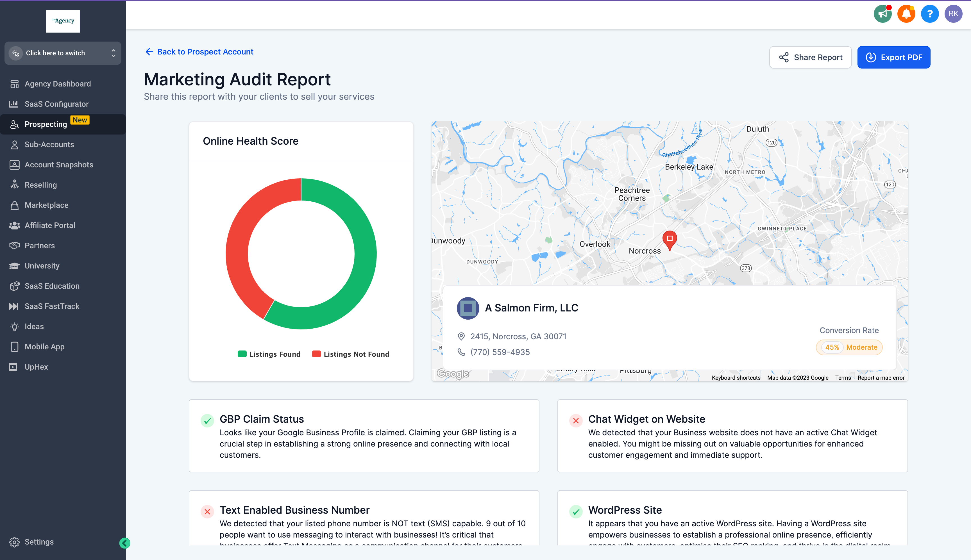The height and width of the screenshot is (560, 971).
Task: Click the megaphone announcements icon
Action: pos(882,14)
